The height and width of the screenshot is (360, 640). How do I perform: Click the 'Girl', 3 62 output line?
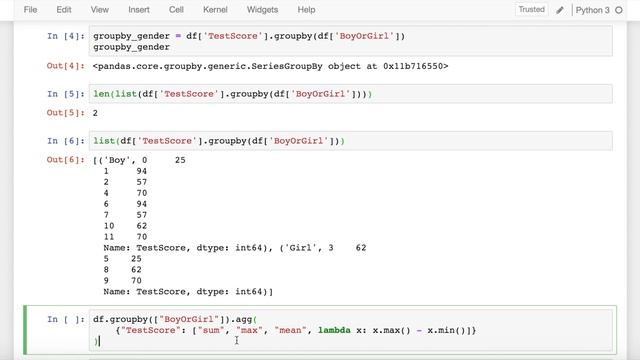[323, 248]
